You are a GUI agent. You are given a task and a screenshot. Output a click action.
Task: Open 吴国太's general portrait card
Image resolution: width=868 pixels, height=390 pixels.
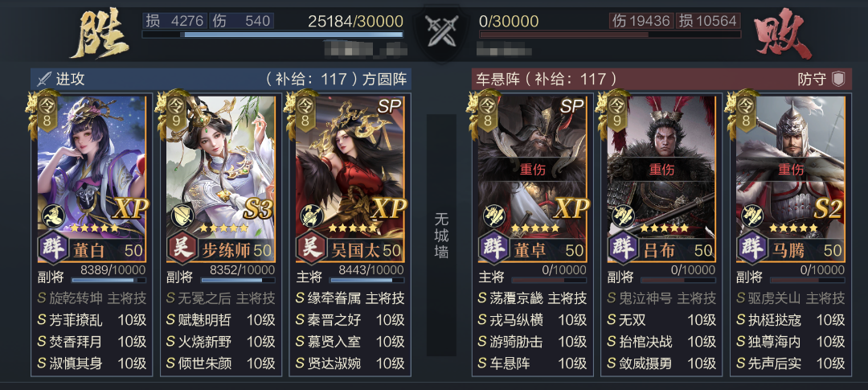click(x=350, y=178)
